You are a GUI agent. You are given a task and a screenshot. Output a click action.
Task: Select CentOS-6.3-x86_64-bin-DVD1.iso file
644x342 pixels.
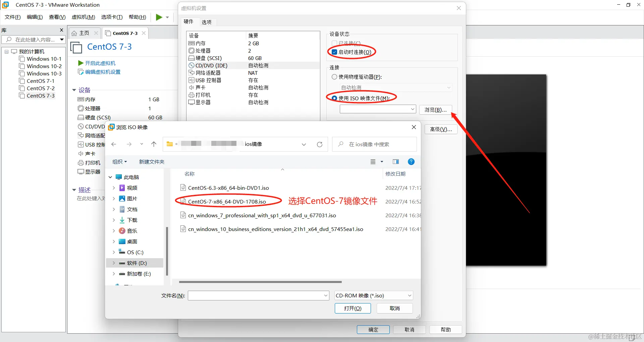(228, 188)
